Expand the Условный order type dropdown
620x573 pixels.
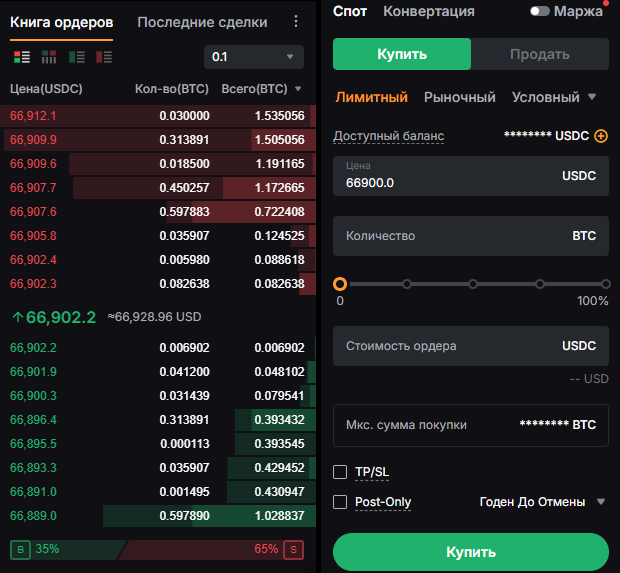tap(554, 97)
